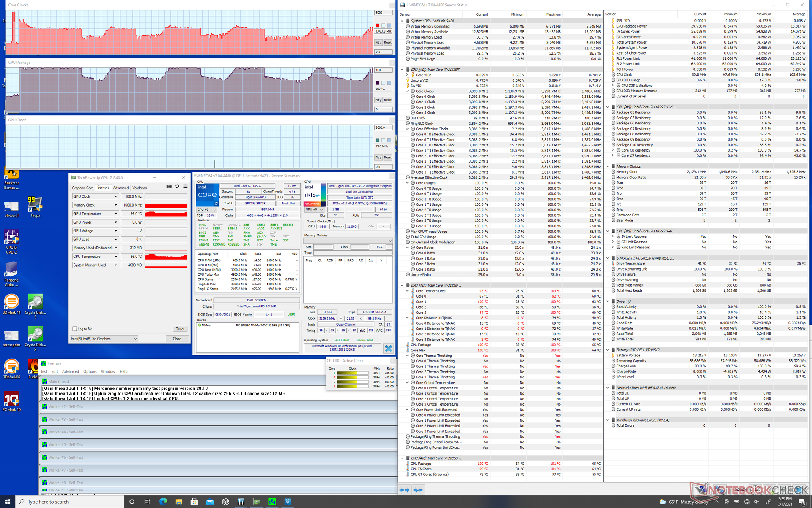This screenshot has width=812, height=508.
Task: Open the Pantone Color desktop shortcut
Action: [11, 274]
